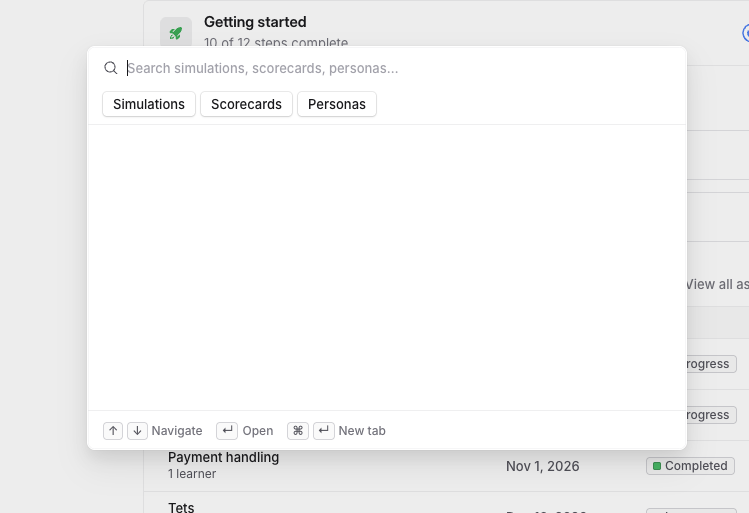749x513 pixels.
Task: Click the Enter key icon beside Open
Action: click(227, 431)
